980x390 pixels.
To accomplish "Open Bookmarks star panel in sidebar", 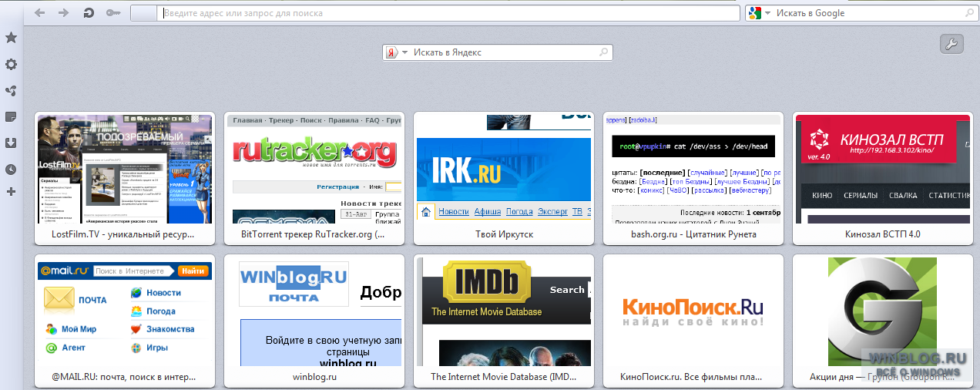I will click(x=11, y=38).
